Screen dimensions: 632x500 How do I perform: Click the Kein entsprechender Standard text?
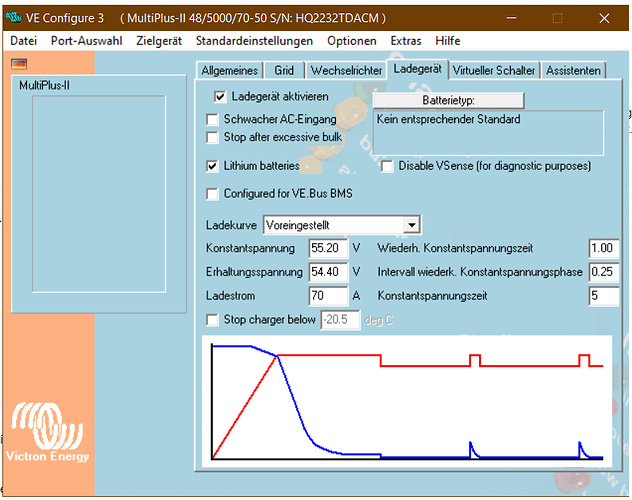click(448, 119)
